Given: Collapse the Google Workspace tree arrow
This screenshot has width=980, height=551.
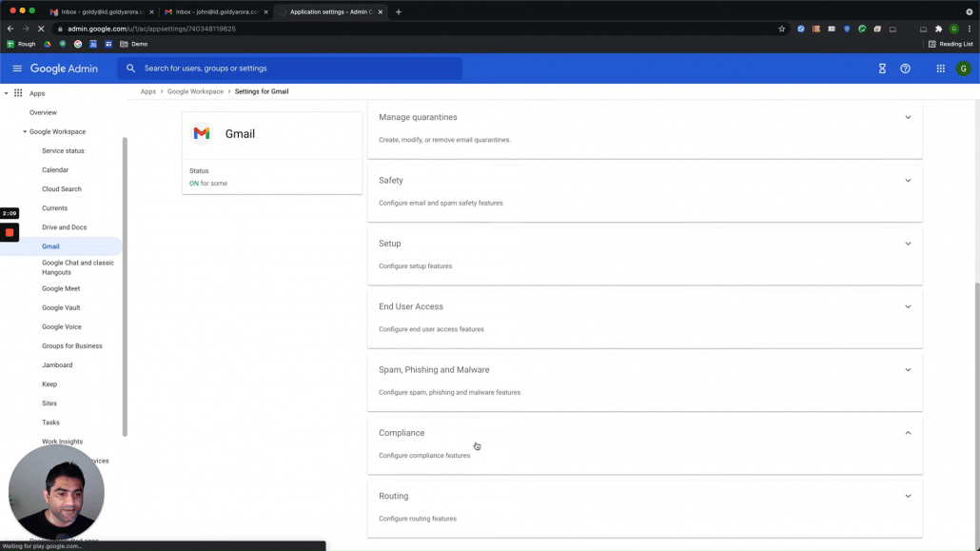Looking at the screenshot, I should coord(25,132).
